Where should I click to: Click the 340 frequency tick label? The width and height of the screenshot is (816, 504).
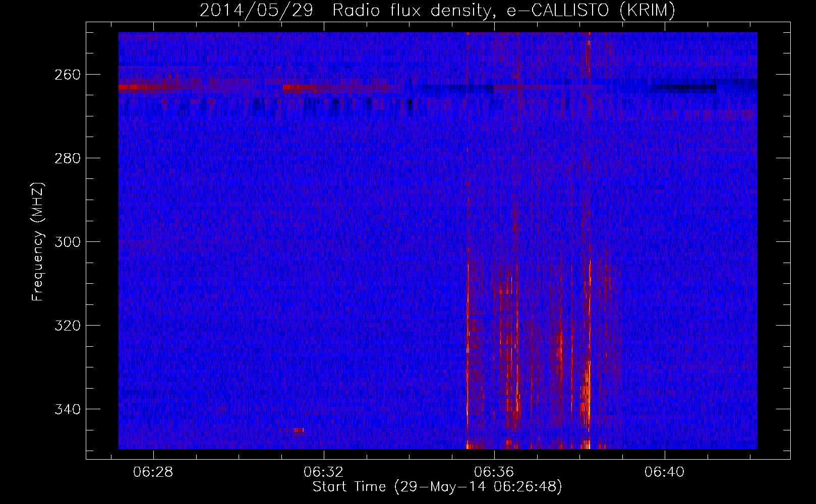67,409
